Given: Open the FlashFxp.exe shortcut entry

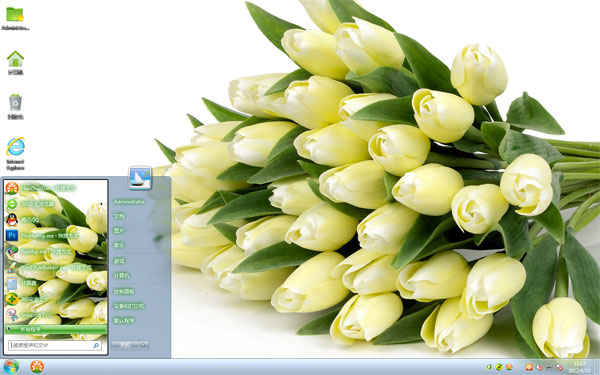Looking at the screenshot, I should click(55, 251).
